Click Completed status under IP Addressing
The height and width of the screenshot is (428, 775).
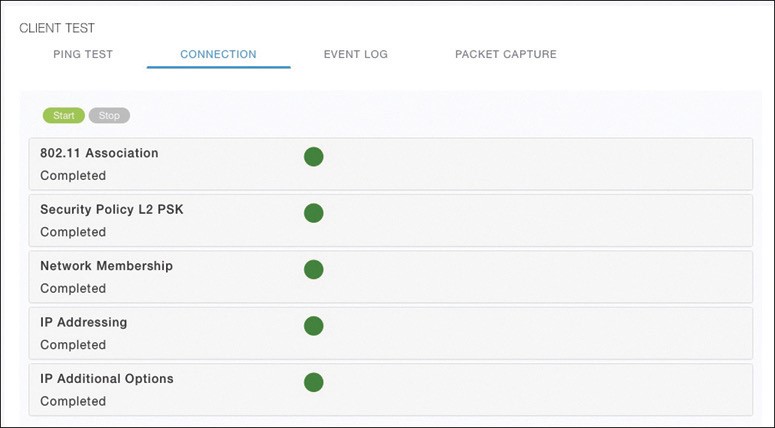tap(73, 345)
